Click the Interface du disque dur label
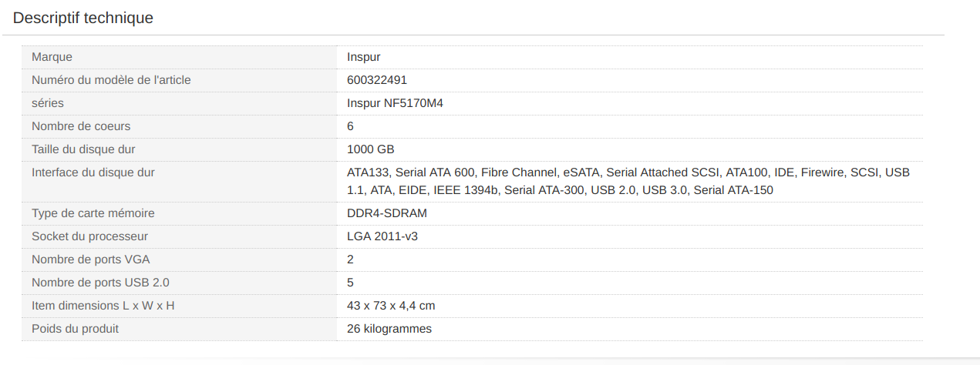980x365 pixels. 93,172
